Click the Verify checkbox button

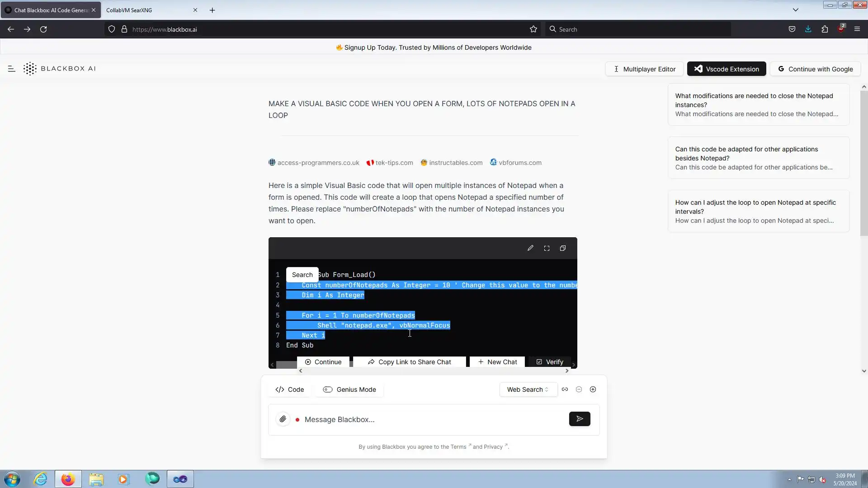[550, 362]
